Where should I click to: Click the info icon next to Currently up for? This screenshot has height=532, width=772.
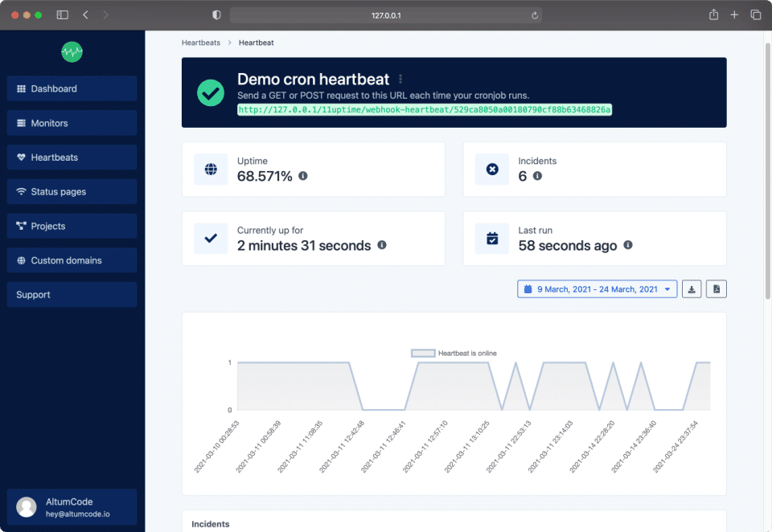pyautogui.click(x=382, y=245)
